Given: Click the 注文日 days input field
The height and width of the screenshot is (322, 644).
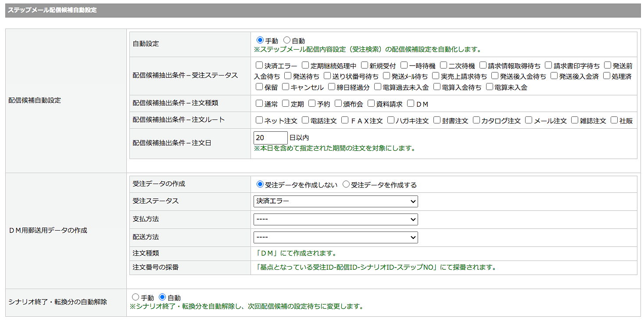Looking at the screenshot, I should pyautogui.click(x=270, y=138).
